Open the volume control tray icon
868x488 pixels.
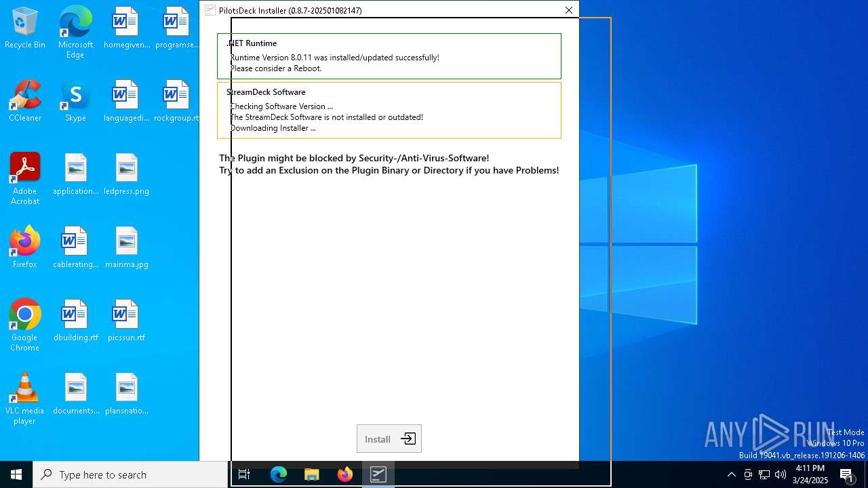click(x=781, y=474)
